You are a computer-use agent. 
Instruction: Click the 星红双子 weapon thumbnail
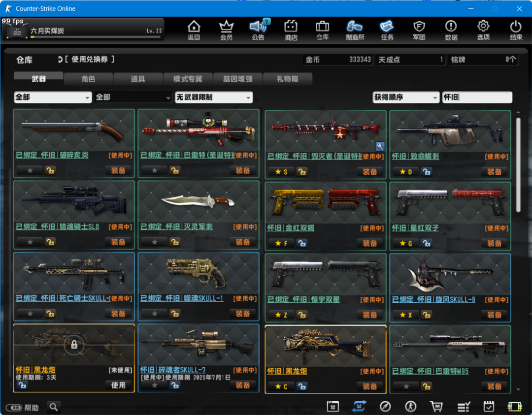450,202
